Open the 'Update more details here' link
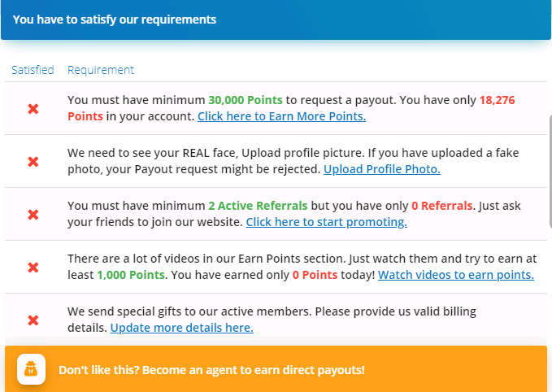Image resolution: width=552 pixels, height=392 pixels. pos(181,328)
